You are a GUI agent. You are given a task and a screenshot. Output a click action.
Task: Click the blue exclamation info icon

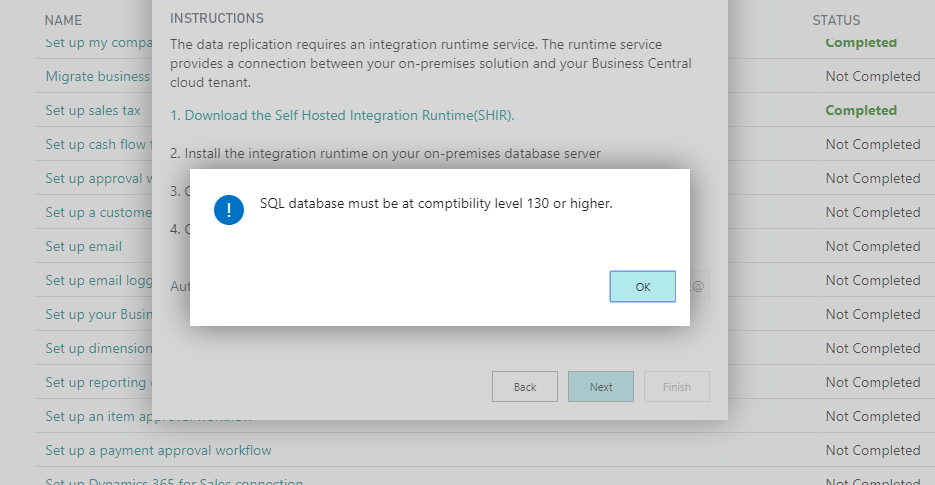pos(229,209)
